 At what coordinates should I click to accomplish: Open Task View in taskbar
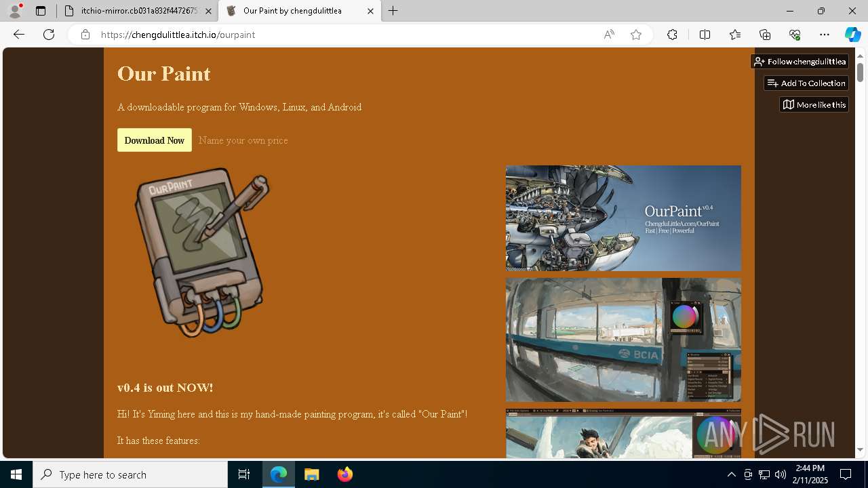coord(244,474)
